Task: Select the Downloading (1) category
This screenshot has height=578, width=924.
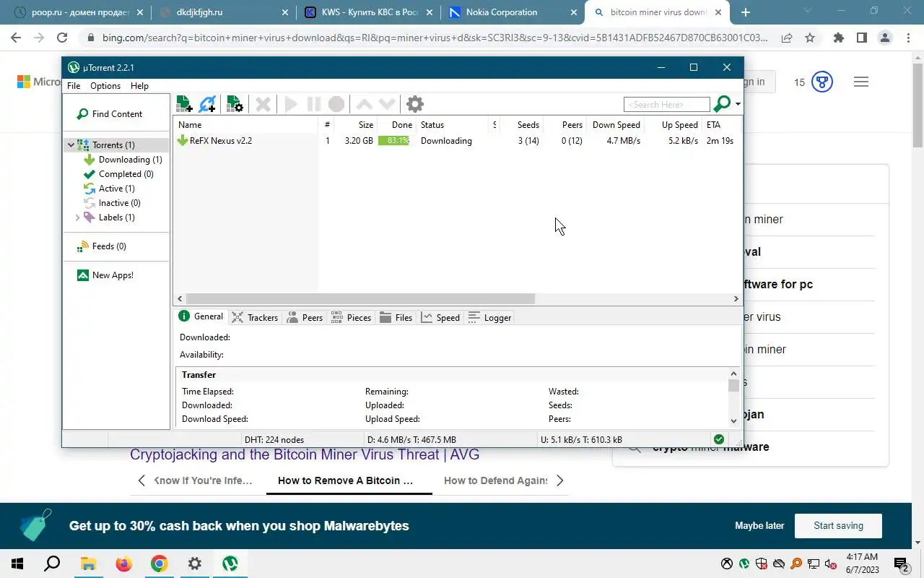Action: point(123,159)
